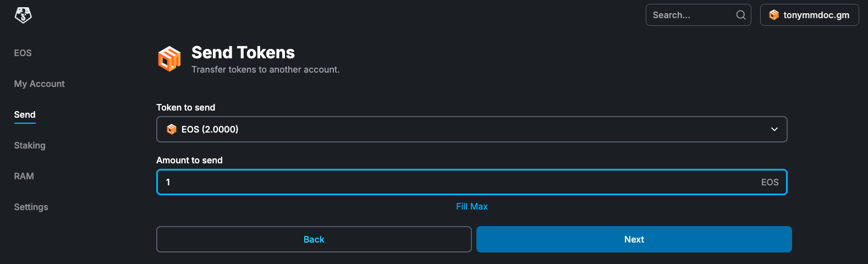Image resolution: width=868 pixels, height=264 pixels.
Task: Open the Staking page
Action: coord(30,145)
